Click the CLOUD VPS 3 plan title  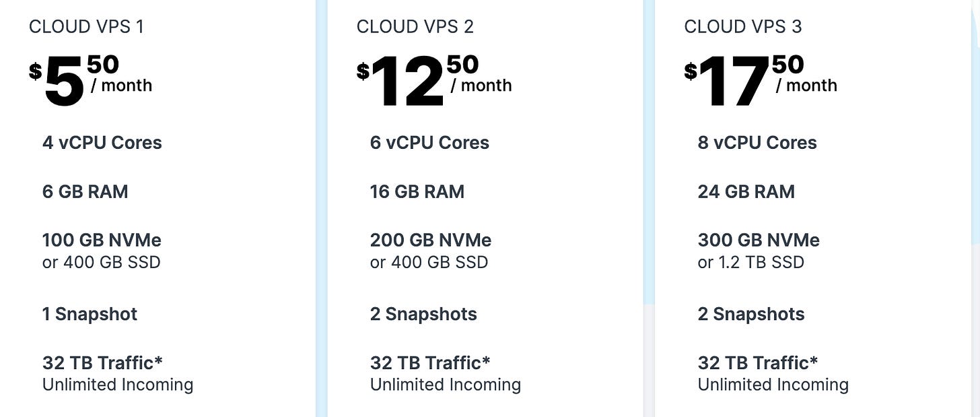[x=743, y=26]
